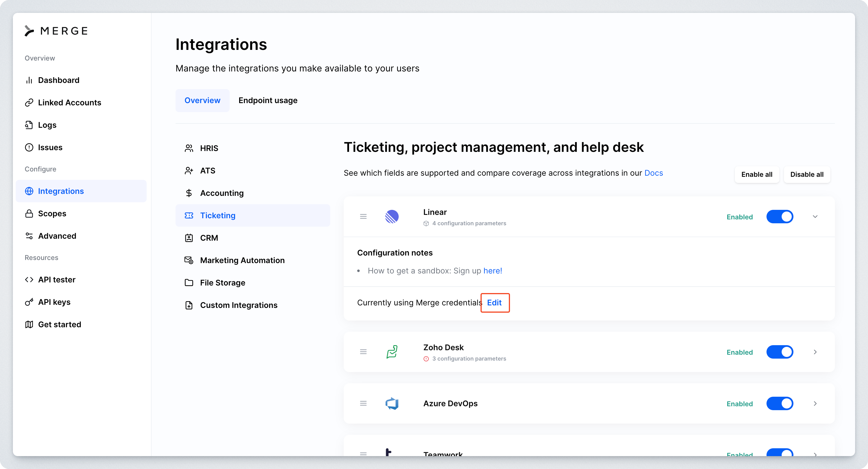Collapse the Linear integration details

coord(815,217)
